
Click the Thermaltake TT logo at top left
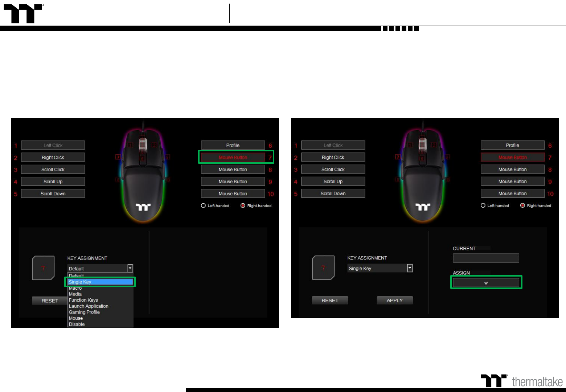24,14
